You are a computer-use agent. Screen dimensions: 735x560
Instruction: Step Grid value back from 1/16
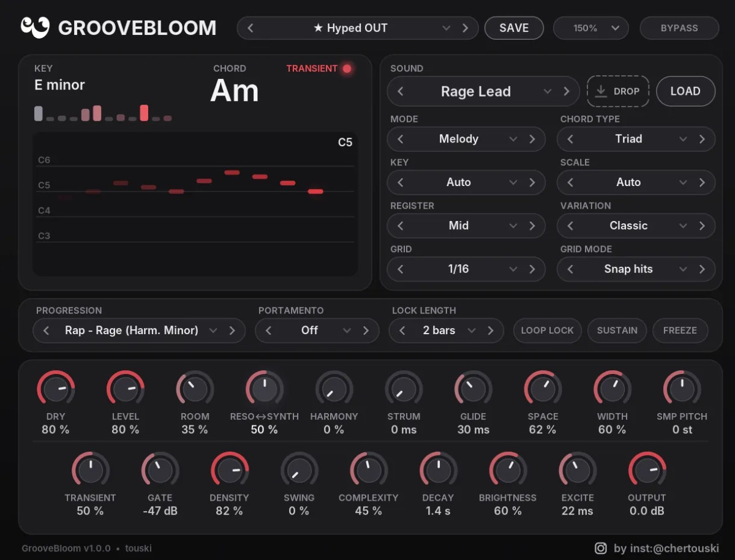pos(400,269)
